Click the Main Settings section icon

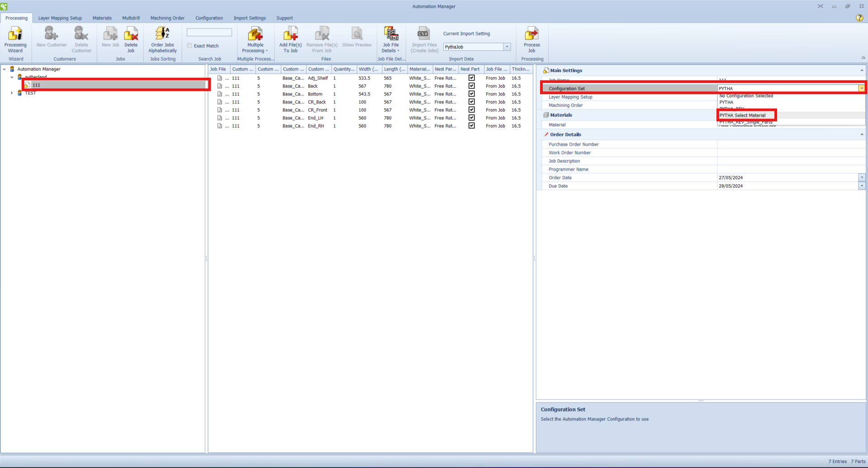[x=546, y=71]
